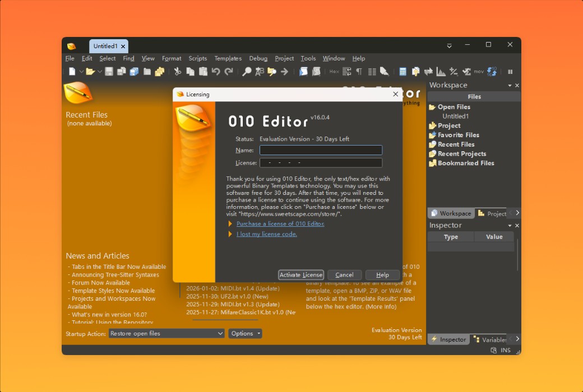The width and height of the screenshot is (583, 392).
Task: Click the Undo arrow toolbar icon
Action: 216,71
